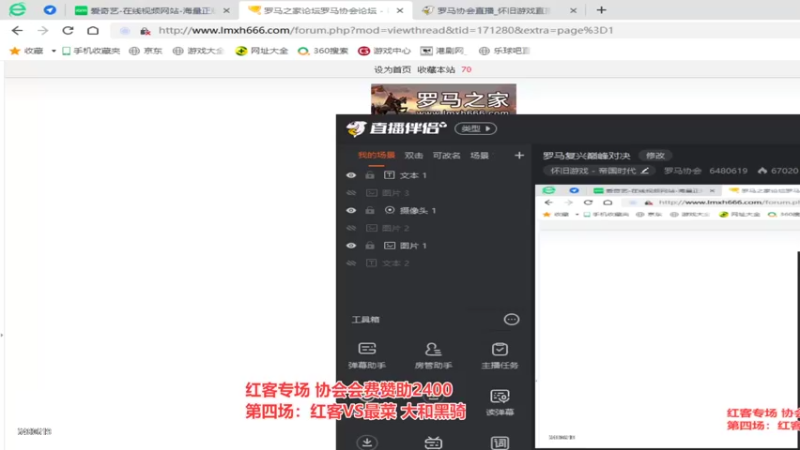Open 360搜索 bookmark
800x450 pixels.
click(x=323, y=51)
